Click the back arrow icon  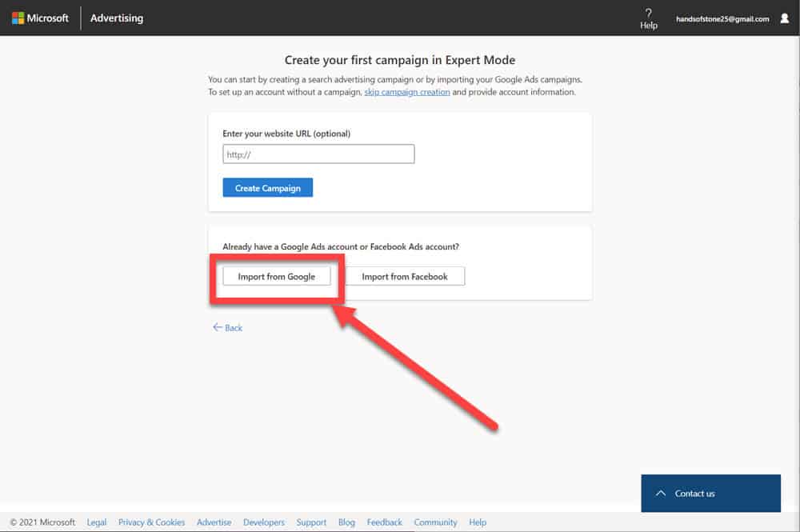(218, 327)
